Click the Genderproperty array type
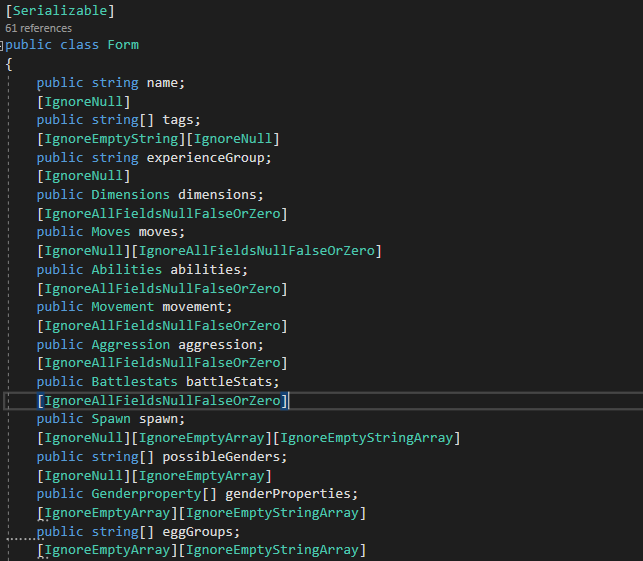The height and width of the screenshot is (561, 643). point(146,493)
